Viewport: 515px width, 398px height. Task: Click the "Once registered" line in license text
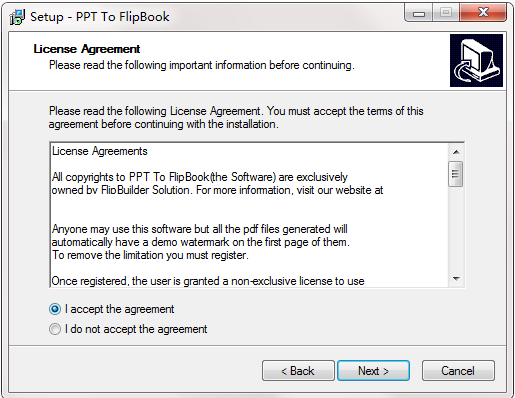208,281
